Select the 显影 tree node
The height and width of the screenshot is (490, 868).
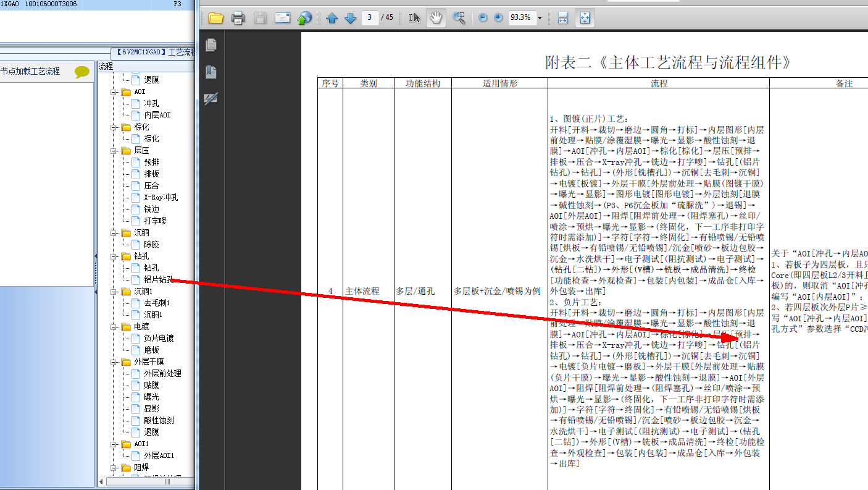tap(152, 408)
